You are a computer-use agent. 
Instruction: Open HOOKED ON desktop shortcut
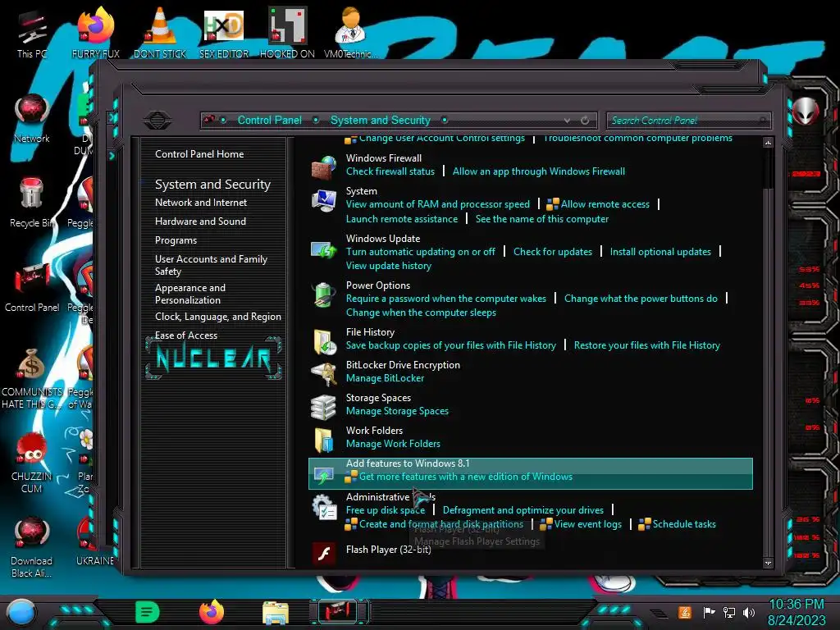tap(287, 32)
